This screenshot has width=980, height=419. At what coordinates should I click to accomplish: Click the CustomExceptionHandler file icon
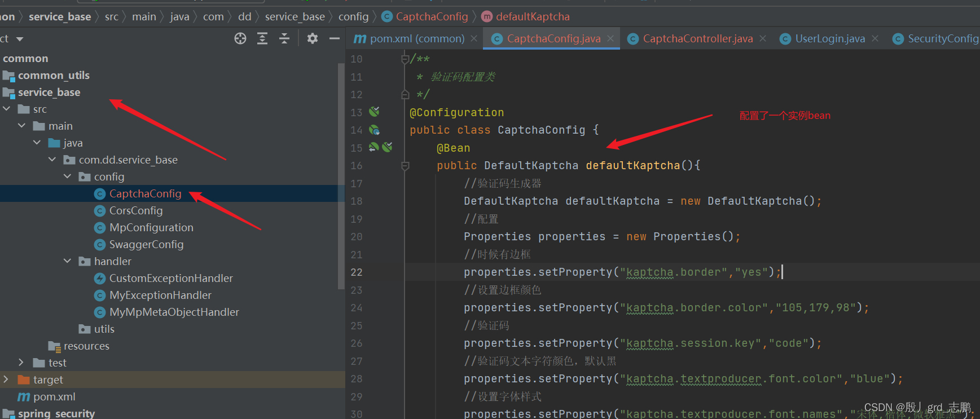coord(100,278)
